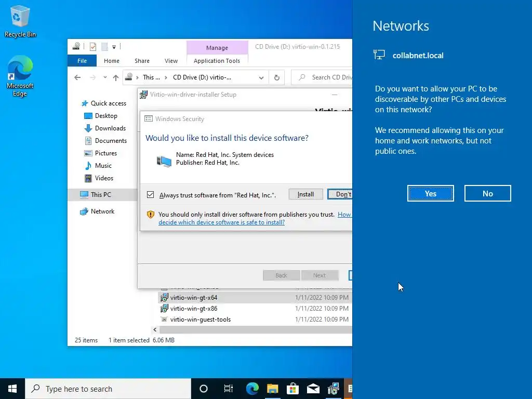Click the virtio-win-guest-tools file icon
The image size is (532, 399).
[164, 320]
